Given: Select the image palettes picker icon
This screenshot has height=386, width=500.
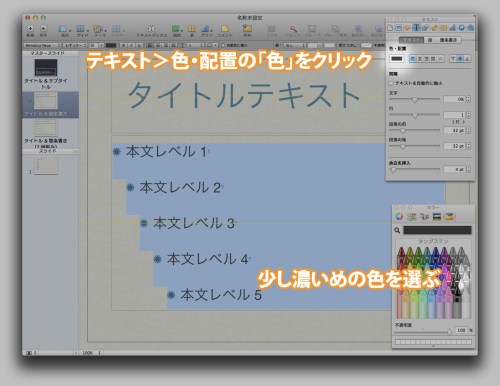Looking at the screenshot, I should click(x=437, y=217).
